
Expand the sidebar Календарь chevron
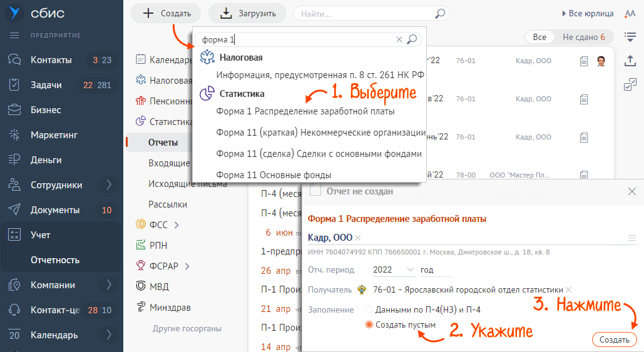click(109, 334)
